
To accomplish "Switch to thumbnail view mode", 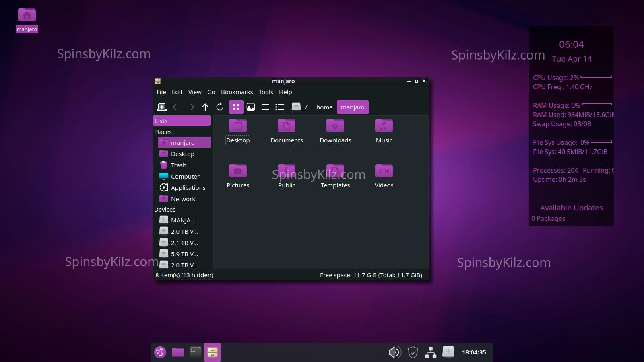I will coord(251,107).
